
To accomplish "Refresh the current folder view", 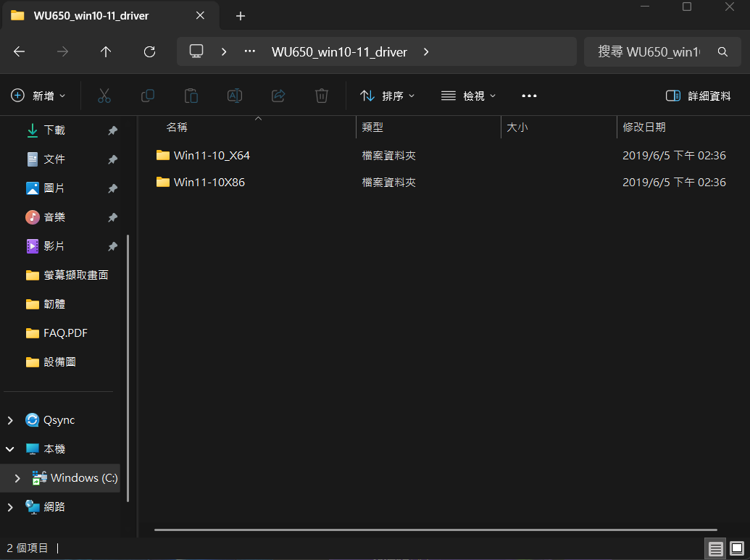I will [150, 51].
